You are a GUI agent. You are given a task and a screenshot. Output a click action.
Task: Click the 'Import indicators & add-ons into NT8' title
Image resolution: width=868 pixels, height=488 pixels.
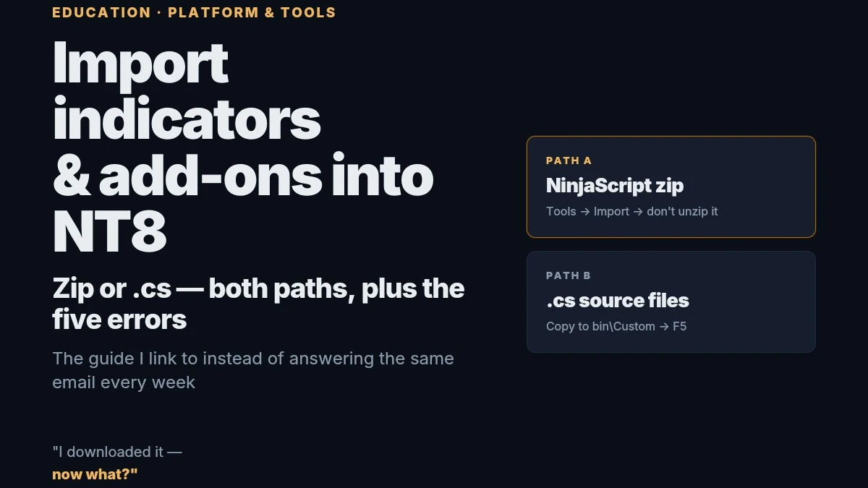243,146
